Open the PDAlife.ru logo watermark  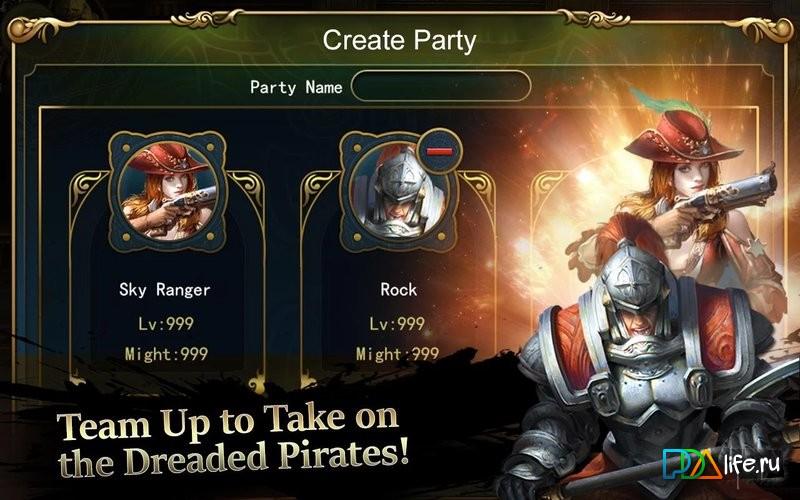(721, 464)
